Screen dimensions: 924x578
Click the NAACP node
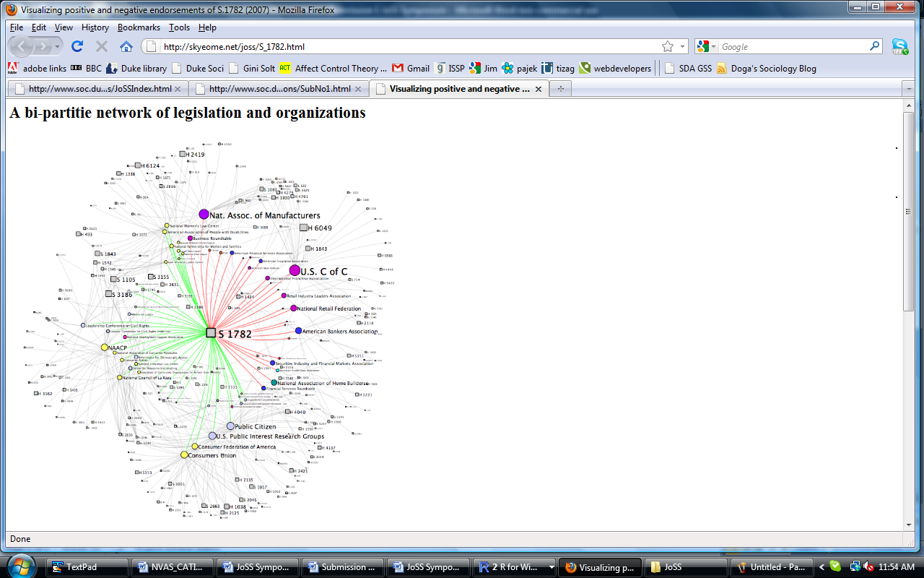[105, 348]
